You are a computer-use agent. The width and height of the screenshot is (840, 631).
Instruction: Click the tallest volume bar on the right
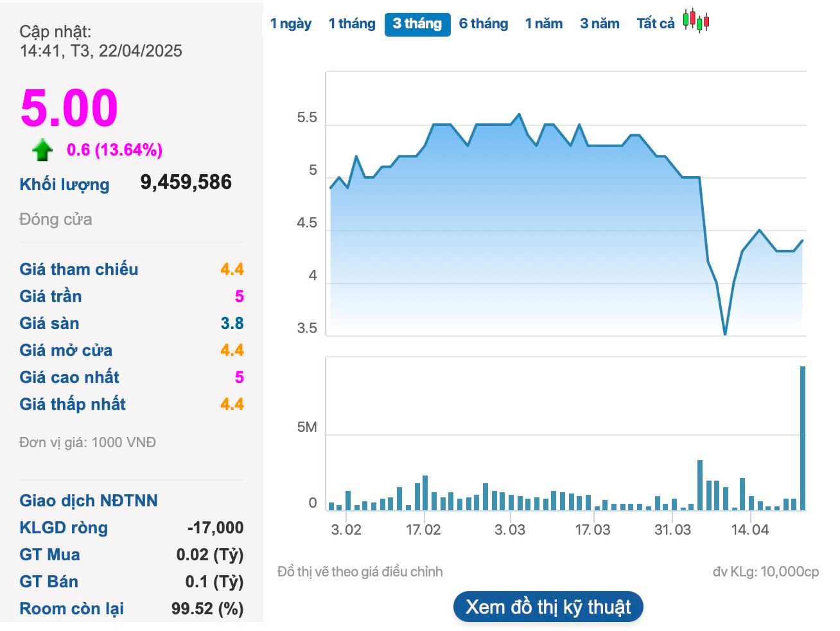pos(802,437)
